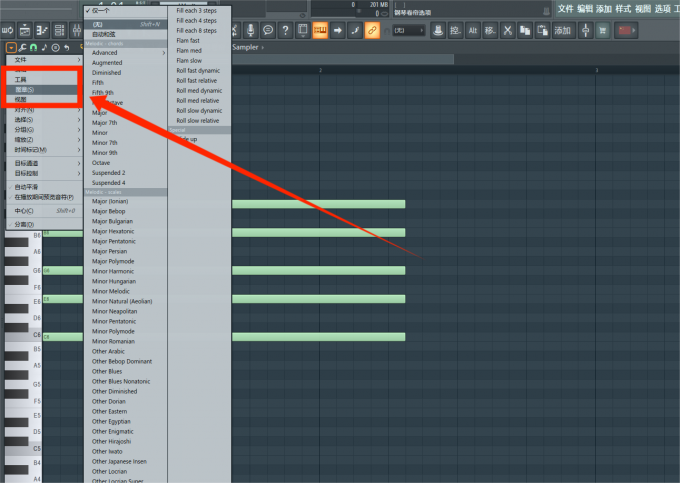
Task: Click the window layout panel icon
Action: 303,30
